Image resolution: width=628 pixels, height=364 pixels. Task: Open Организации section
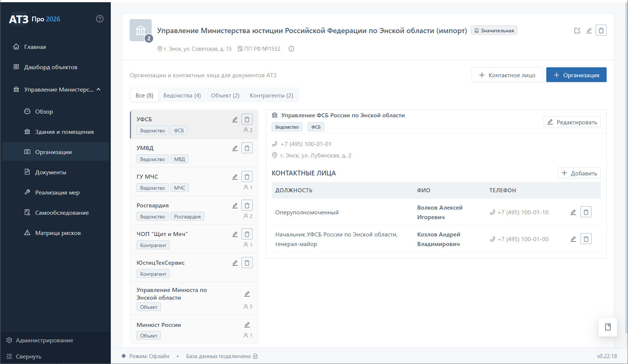55,152
